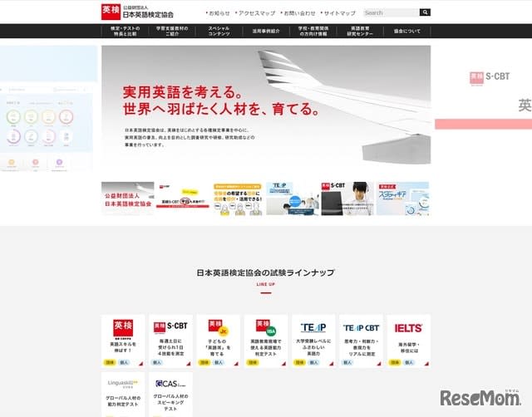Click 個人 tag on 英検 Jr. card
Image resolution: width=532 pixels, height=417 pixels.
219,362
